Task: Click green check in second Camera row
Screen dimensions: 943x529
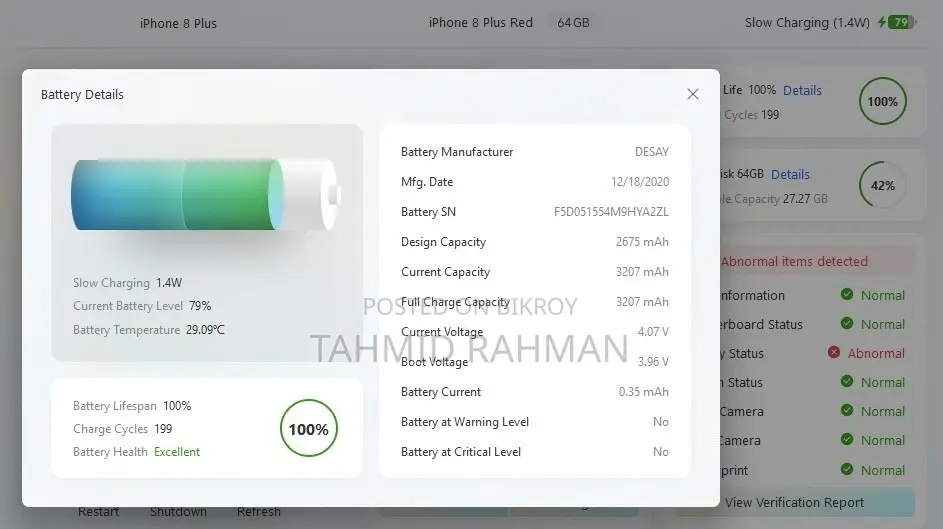Action: (x=847, y=439)
